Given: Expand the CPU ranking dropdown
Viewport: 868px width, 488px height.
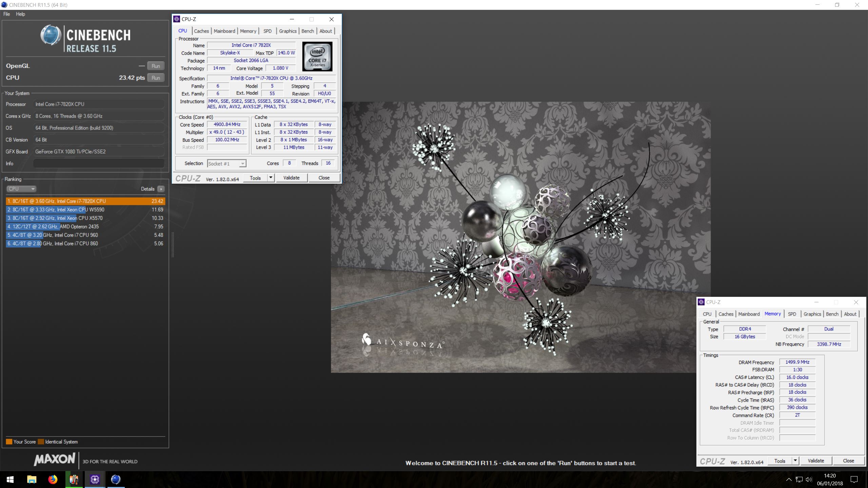Looking at the screenshot, I should coord(21,189).
